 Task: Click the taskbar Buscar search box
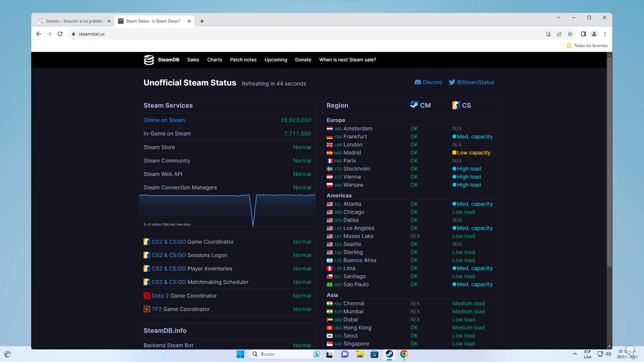click(x=285, y=354)
